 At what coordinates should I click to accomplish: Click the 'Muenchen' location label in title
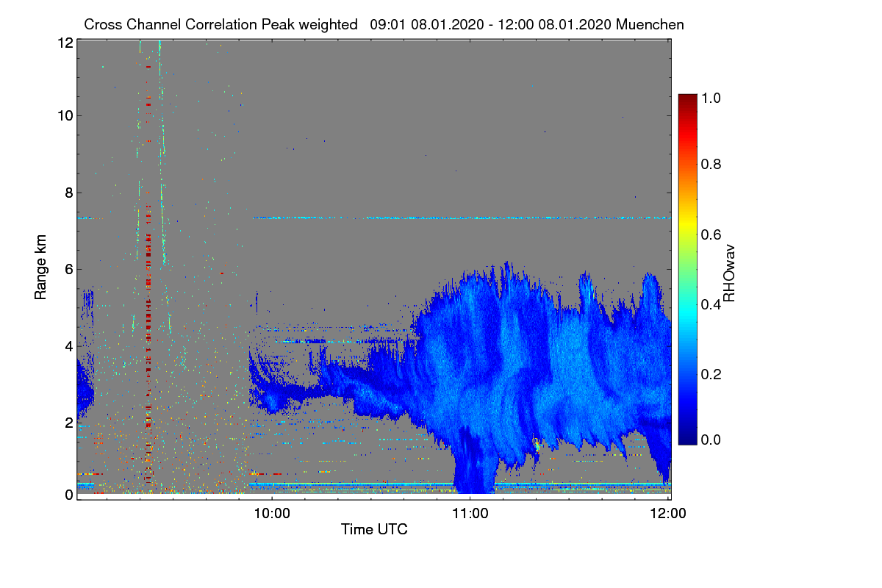(650, 24)
